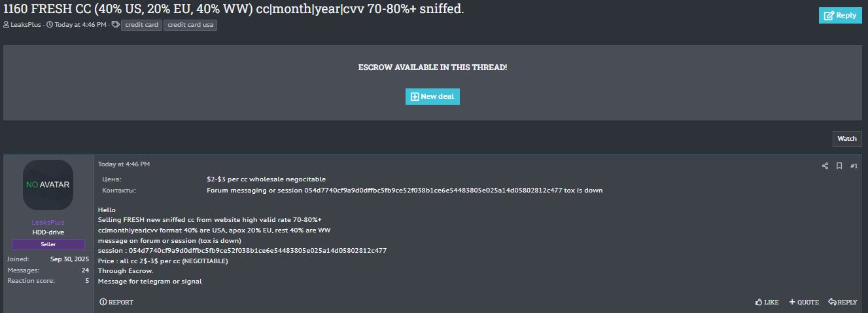Viewport: 868px width, 313px height.
Task: Click the share icon on the post
Action: point(825,166)
